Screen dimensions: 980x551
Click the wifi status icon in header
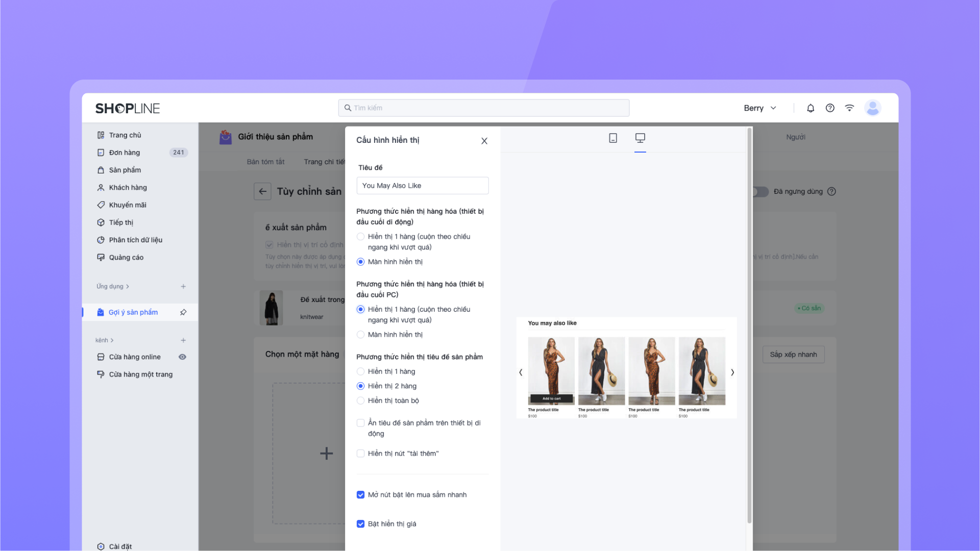849,108
